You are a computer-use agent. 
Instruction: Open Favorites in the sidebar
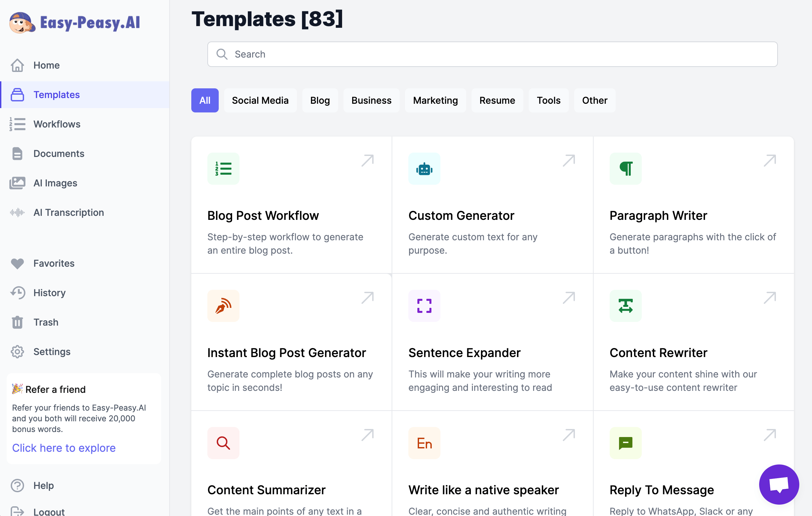click(x=54, y=263)
